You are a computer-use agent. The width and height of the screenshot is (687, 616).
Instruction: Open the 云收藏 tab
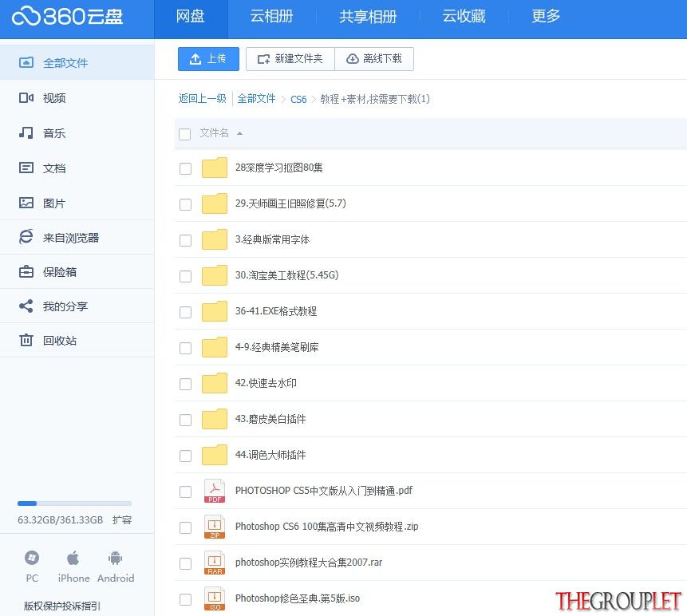[464, 17]
